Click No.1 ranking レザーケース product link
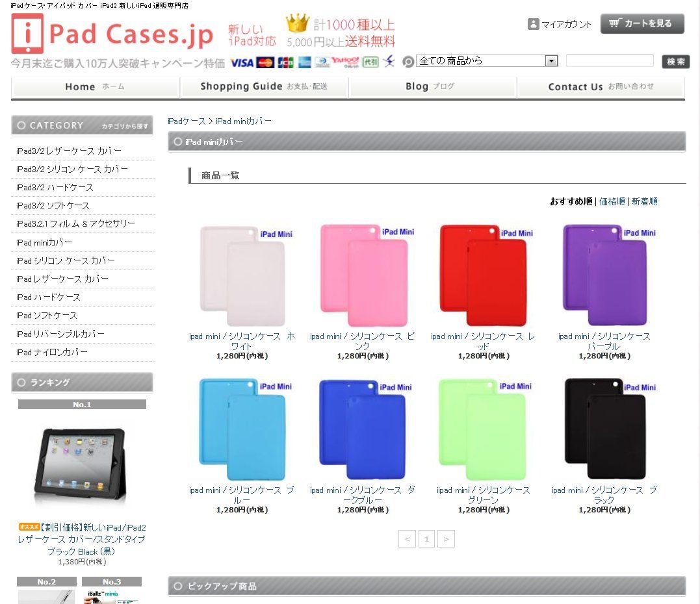 click(82, 539)
